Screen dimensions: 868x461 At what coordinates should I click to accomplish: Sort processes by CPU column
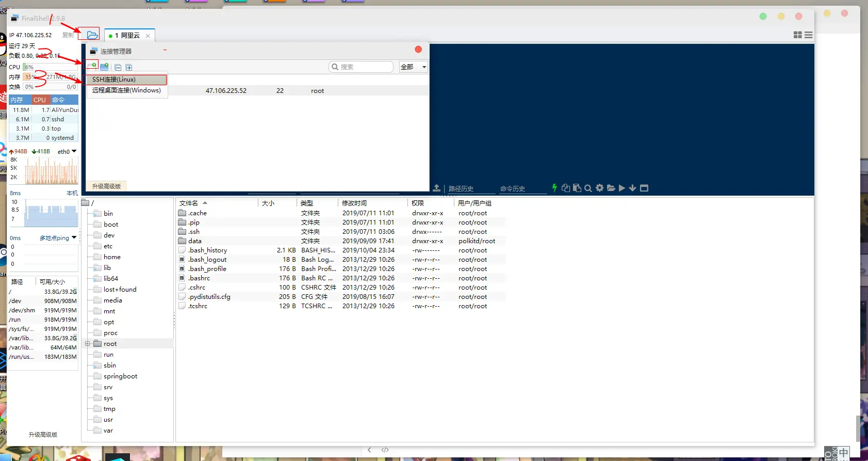tap(40, 100)
